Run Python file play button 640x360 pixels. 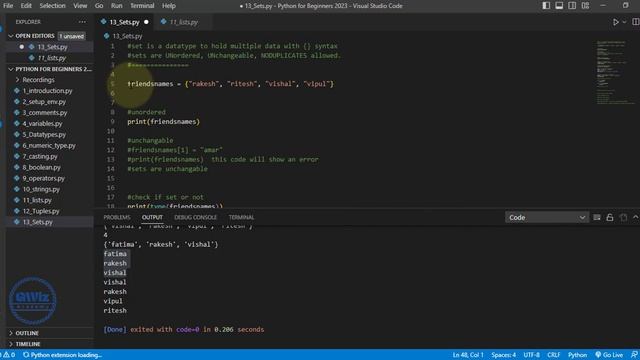click(x=616, y=22)
